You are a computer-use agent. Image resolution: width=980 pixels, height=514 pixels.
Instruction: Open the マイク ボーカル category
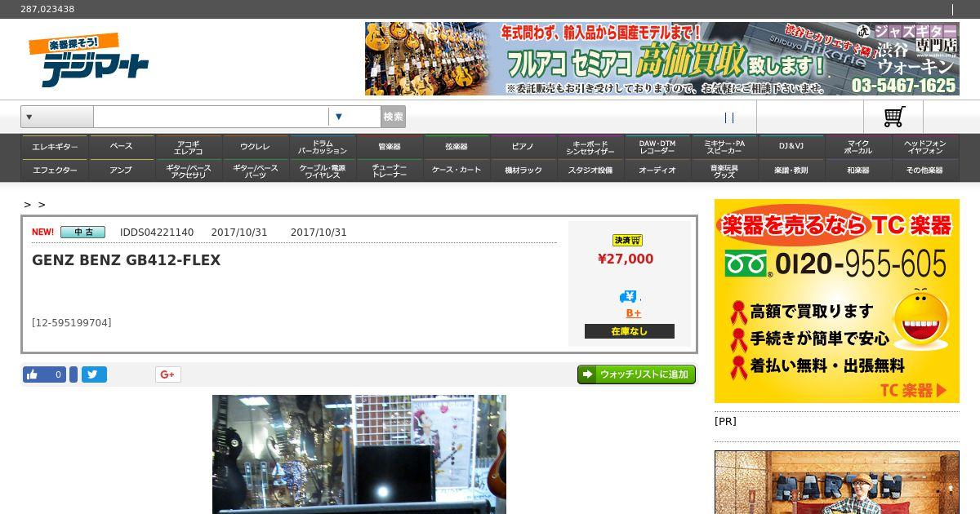[x=857, y=147]
